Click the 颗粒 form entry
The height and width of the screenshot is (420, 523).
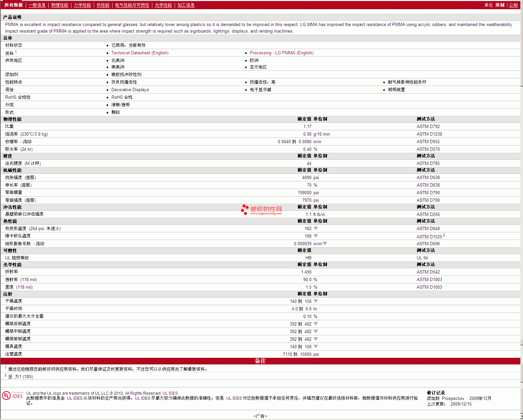point(115,113)
